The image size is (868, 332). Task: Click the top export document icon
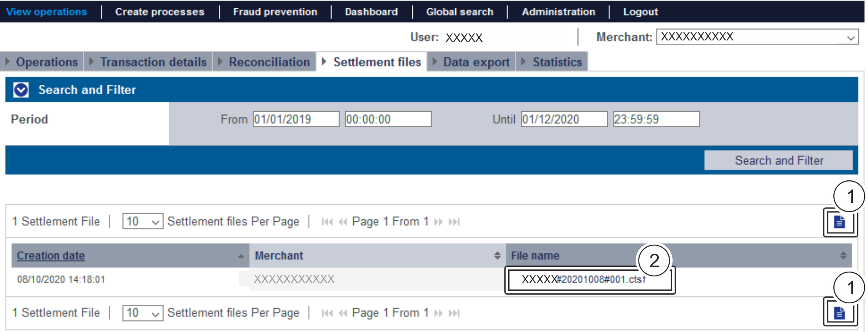point(839,222)
